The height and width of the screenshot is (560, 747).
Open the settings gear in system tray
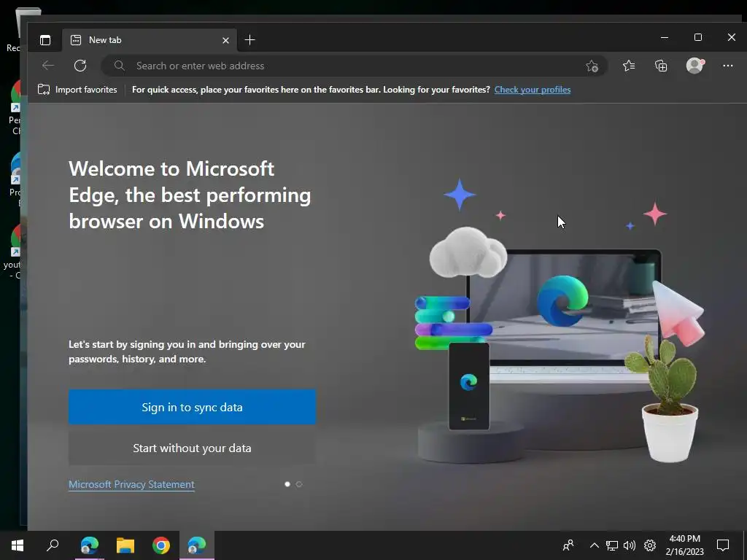pos(650,545)
